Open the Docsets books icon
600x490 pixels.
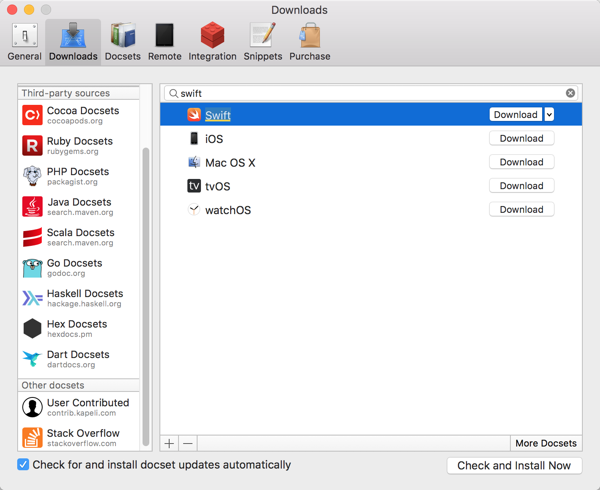pyautogui.click(x=123, y=35)
